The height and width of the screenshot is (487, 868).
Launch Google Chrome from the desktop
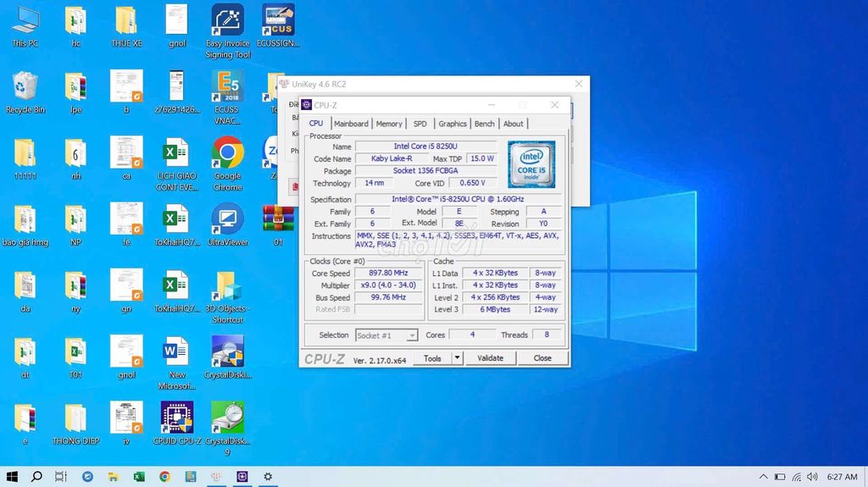[227, 163]
